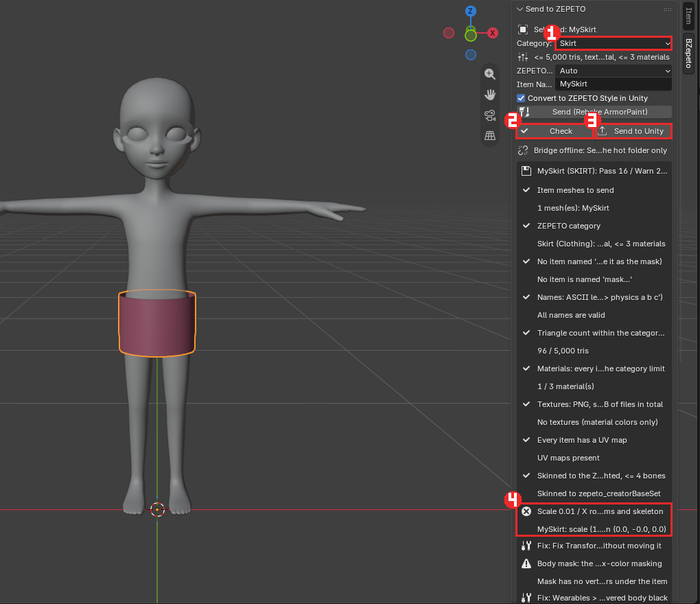700x604 pixels.
Task: Switch perspective/orthographic with the grid icon
Action: [490, 136]
